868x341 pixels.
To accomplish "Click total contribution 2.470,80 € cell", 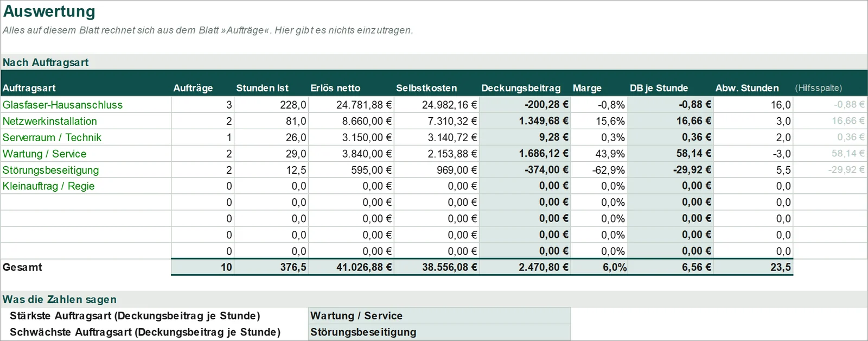I will point(525,267).
